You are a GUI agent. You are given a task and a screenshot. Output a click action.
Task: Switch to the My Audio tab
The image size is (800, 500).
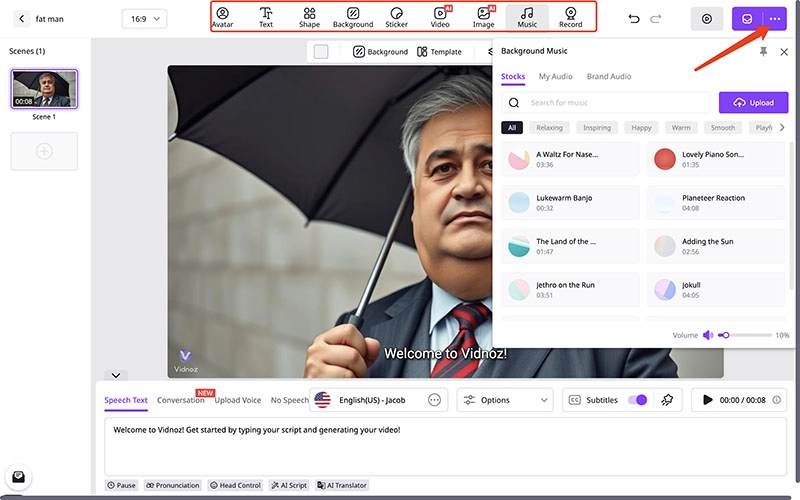(x=556, y=77)
